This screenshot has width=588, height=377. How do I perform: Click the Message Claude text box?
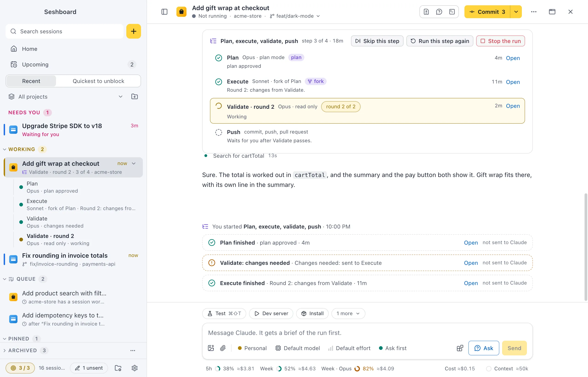[x=367, y=333]
